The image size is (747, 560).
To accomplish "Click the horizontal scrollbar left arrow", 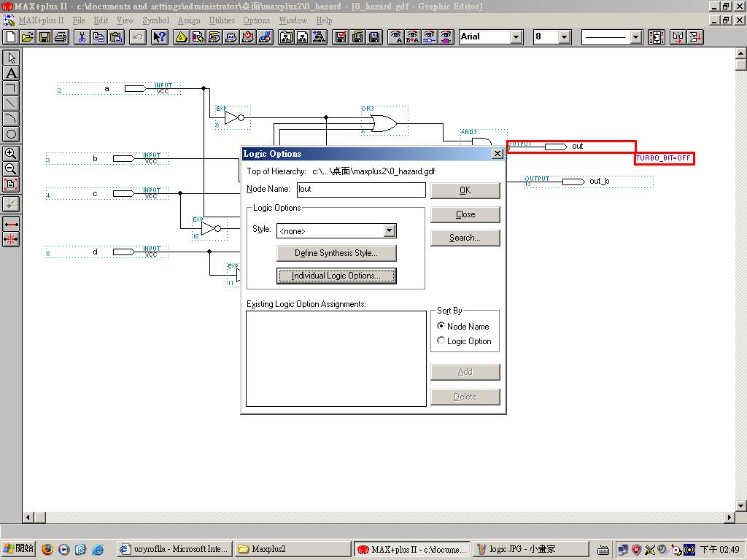I will point(28,517).
